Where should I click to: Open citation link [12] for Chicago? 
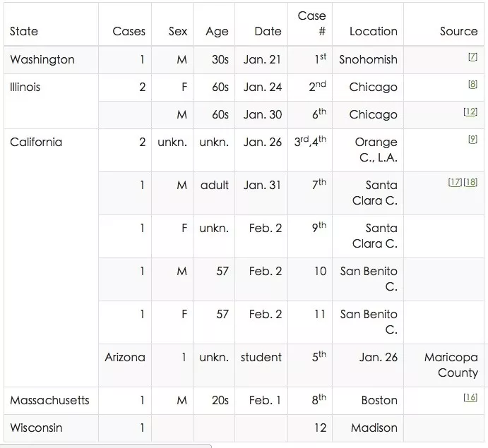pyautogui.click(x=470, y=111)
